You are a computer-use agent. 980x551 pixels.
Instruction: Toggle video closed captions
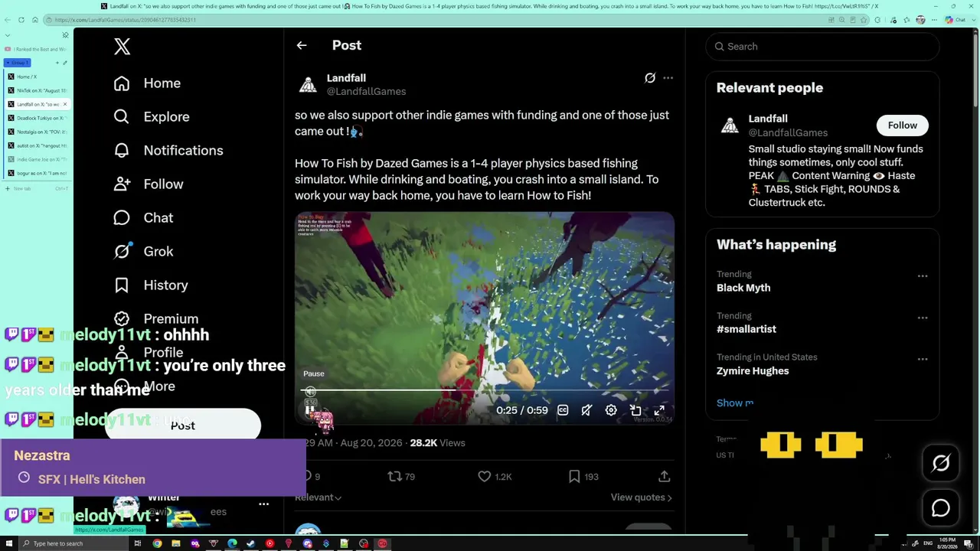tap(563, 410)
